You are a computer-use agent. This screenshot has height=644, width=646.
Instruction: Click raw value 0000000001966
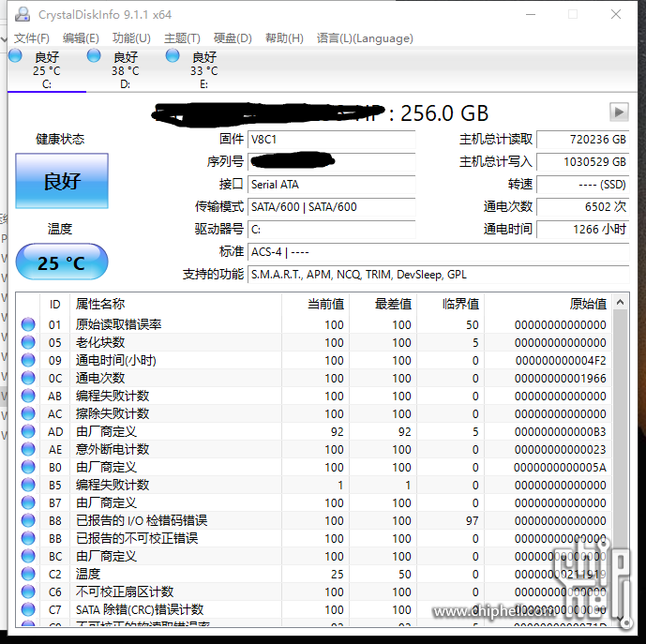click(x=561, y=378)
